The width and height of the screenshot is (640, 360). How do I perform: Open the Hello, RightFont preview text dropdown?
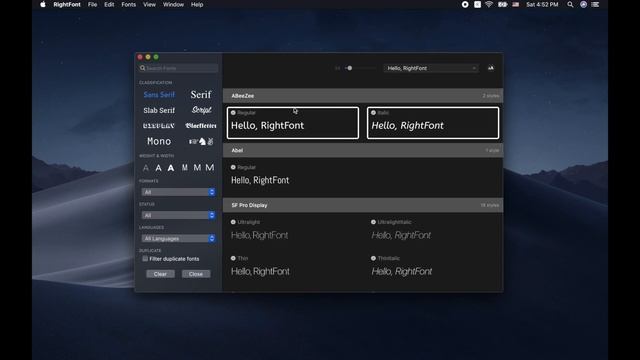click(x=431, y=68)
